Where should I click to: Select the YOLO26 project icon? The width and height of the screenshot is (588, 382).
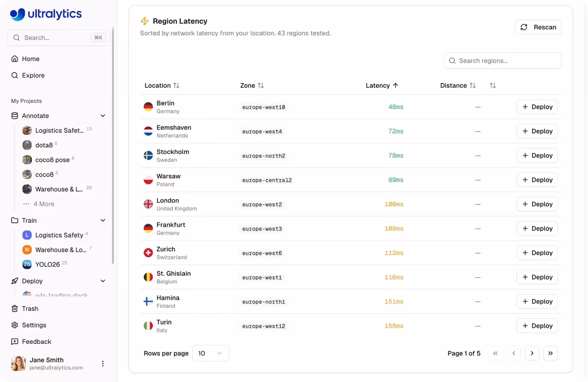[27, 264]
